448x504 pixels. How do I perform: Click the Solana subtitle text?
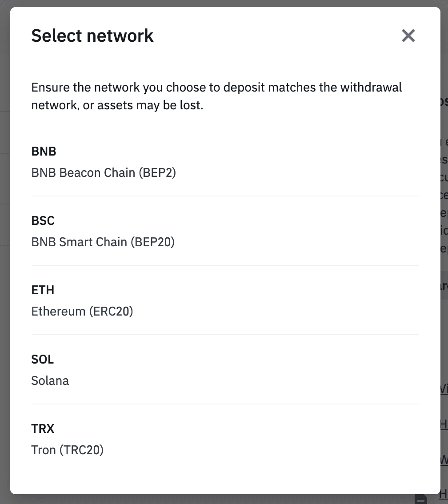pos(50,380)
